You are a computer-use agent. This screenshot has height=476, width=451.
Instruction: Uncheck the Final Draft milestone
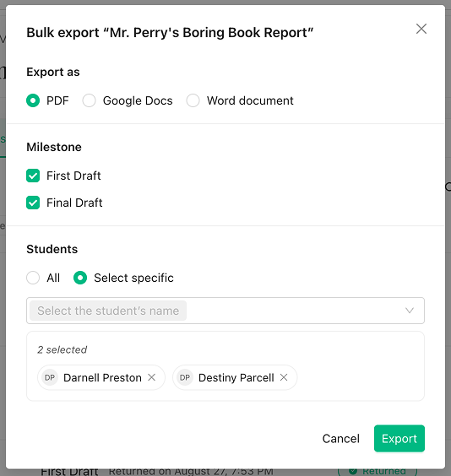33,203
